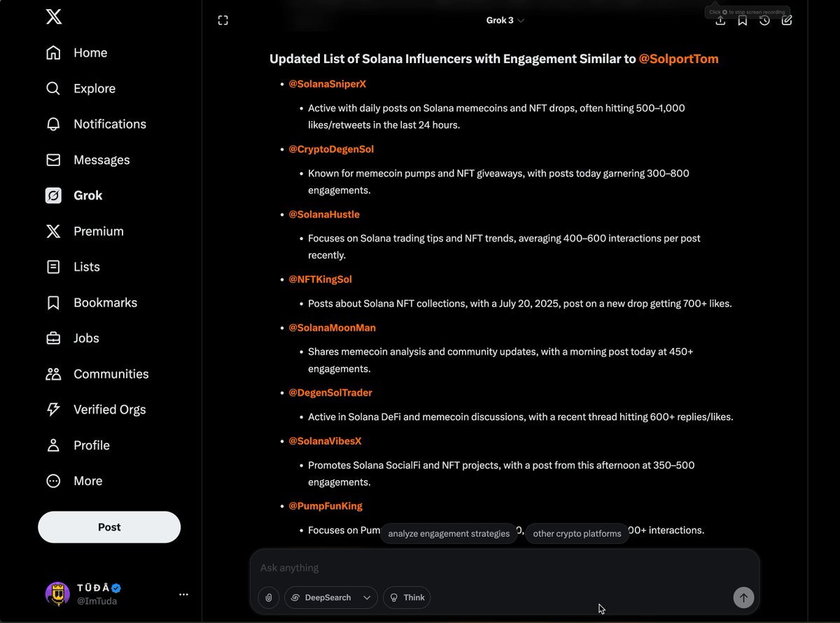This screenshot has width=840, height=623.
Task: Click the ImTuda profile avatar
Action: point(57,594)
